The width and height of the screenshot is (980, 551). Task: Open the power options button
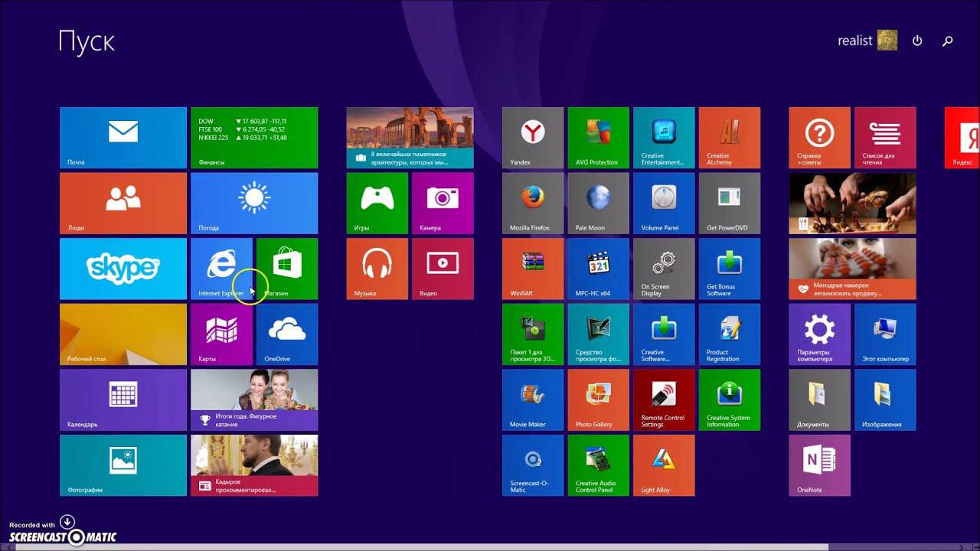point(917,41)
